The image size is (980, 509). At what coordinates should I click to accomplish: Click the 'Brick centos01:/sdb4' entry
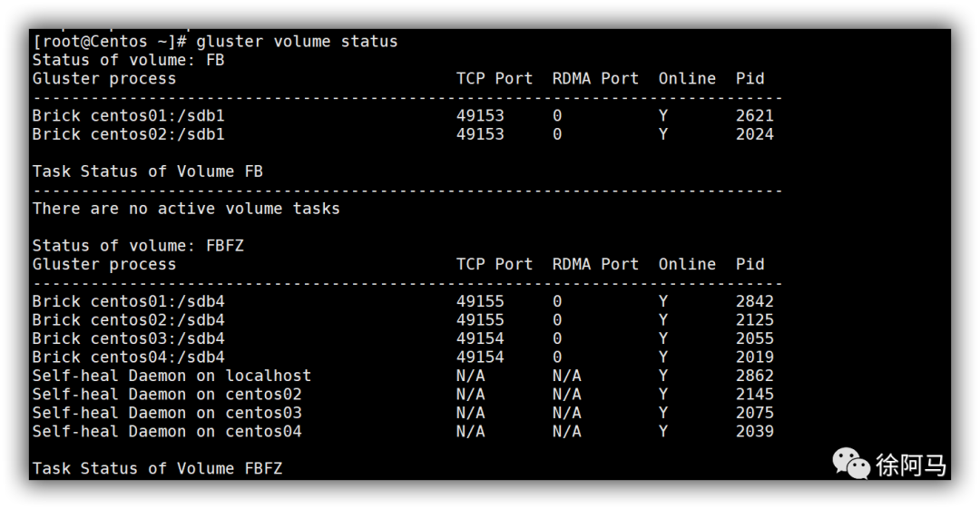click(x=128, y=301)
